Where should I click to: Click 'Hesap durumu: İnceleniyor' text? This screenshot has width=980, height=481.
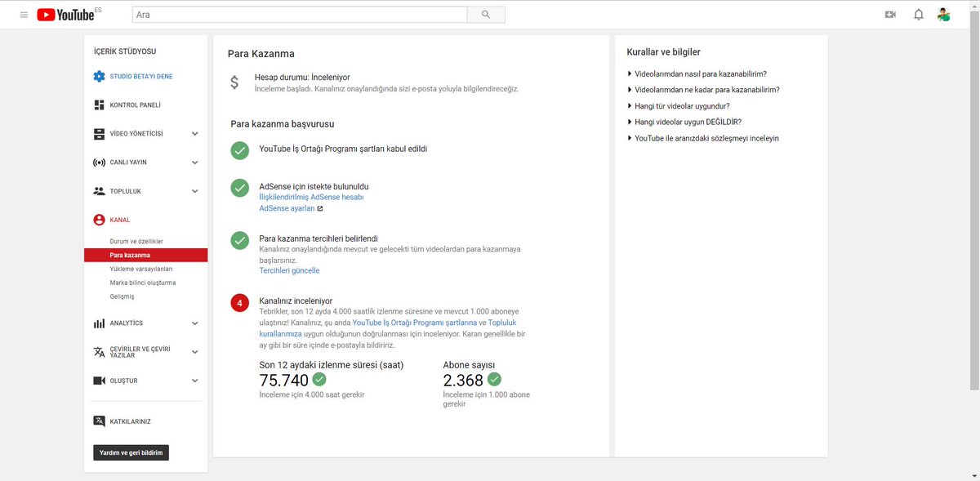tap(302, 77)
